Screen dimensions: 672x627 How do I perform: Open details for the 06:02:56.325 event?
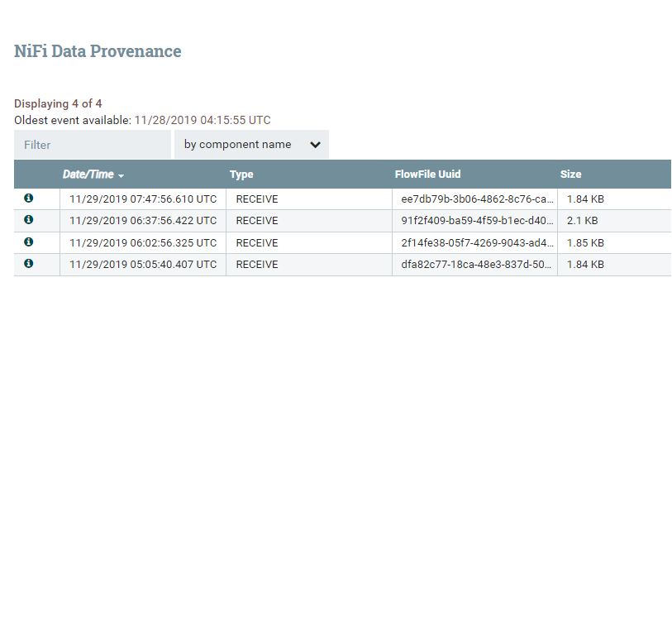click(29, 242)
